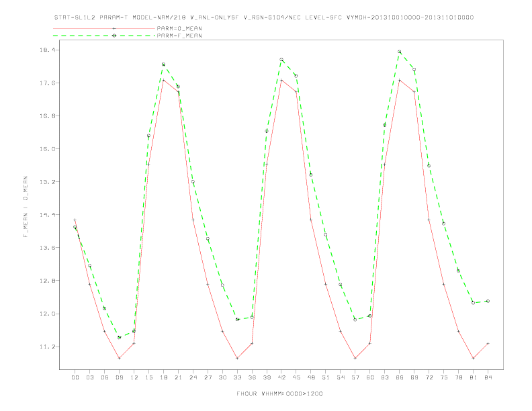Click x-axis tick label 03
Image resolution: width=532 pixels, height=411 pixels.
tap(89, 377)
